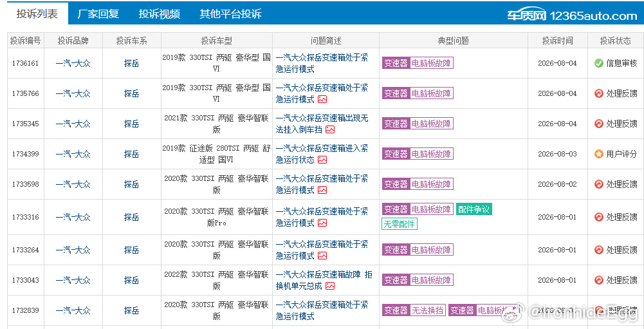
Task: Select complaint number 1735766
Action: click(26, 93)
